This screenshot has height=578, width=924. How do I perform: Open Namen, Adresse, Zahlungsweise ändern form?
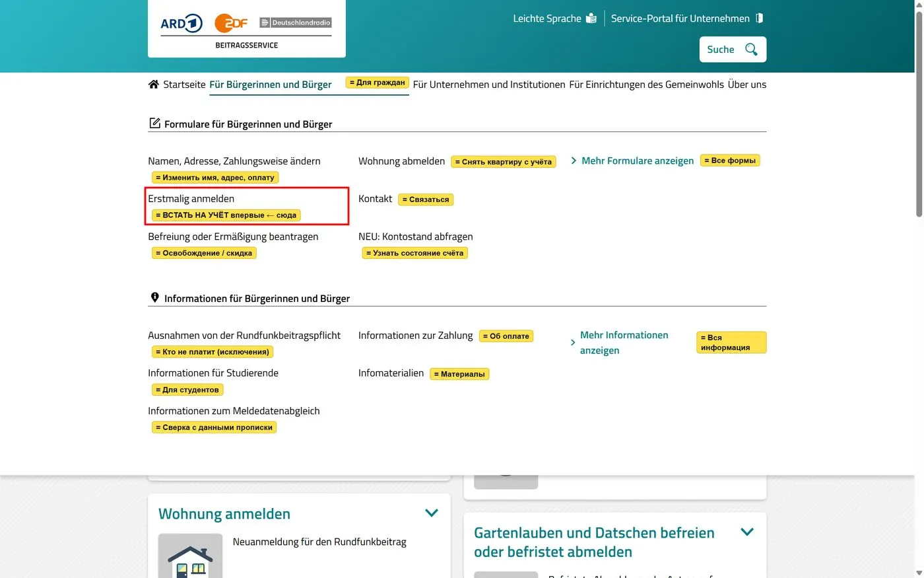point(234,161)
